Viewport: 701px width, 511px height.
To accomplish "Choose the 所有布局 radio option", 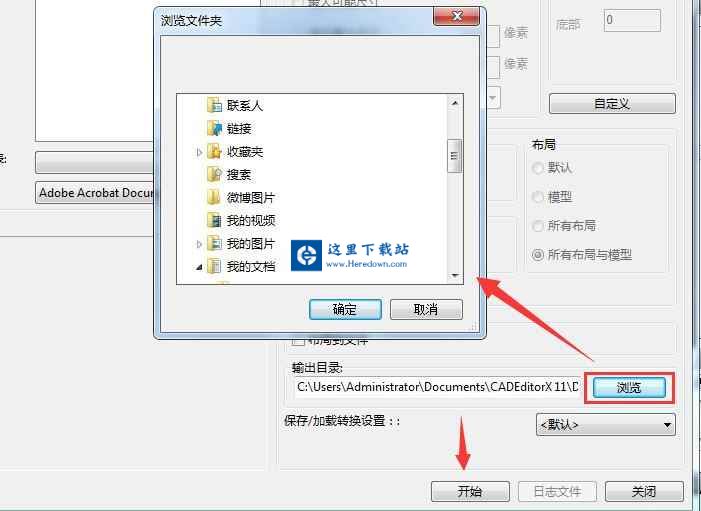I will point(538,226).
